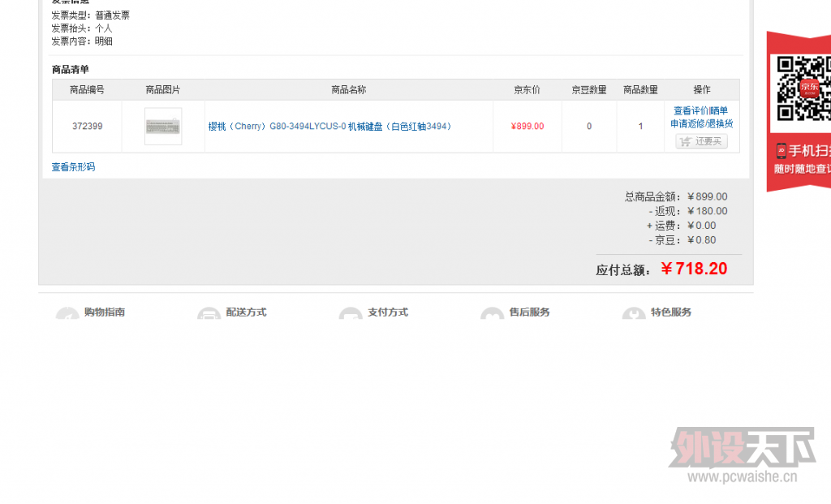
Task: Click the shopping cart icon in 还要买
Action: tap(685, 141)
